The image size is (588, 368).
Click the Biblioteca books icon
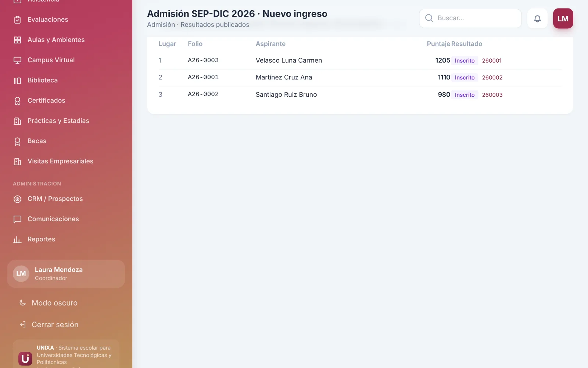click(x=17, y=80)
